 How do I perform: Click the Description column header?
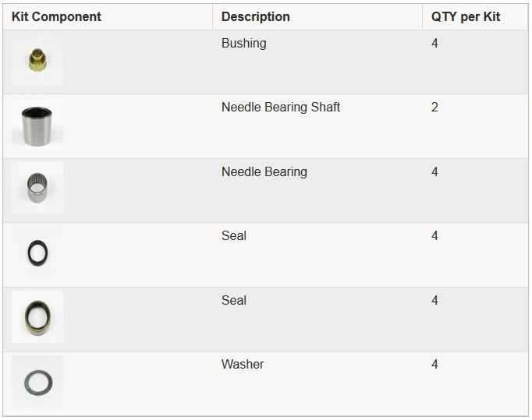pyautogui.click(x=256, y=16)
